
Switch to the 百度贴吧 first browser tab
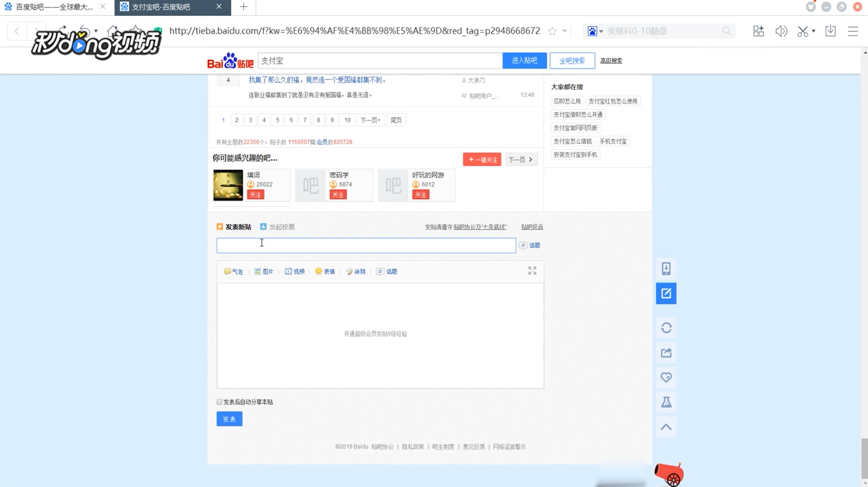53,7
